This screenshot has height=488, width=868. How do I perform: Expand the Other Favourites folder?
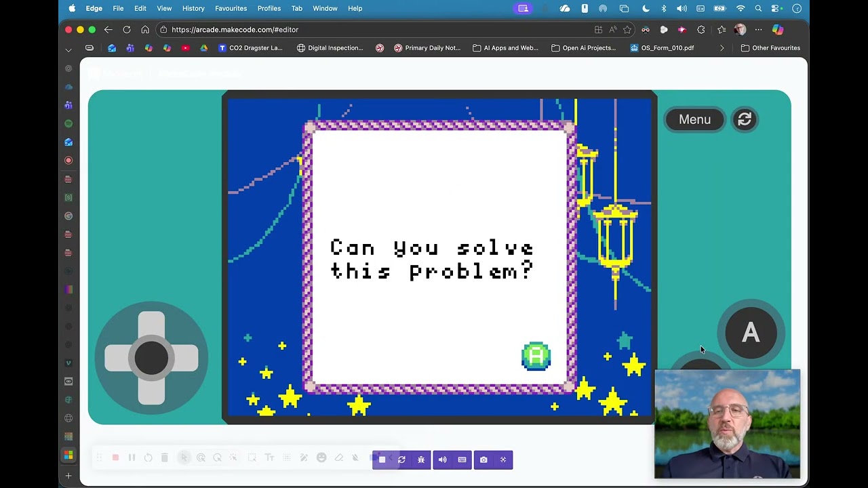[770, 48]
